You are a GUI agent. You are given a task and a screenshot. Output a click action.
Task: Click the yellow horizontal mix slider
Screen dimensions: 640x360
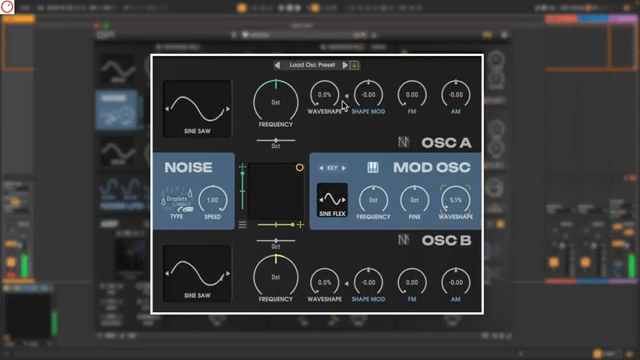276,224
